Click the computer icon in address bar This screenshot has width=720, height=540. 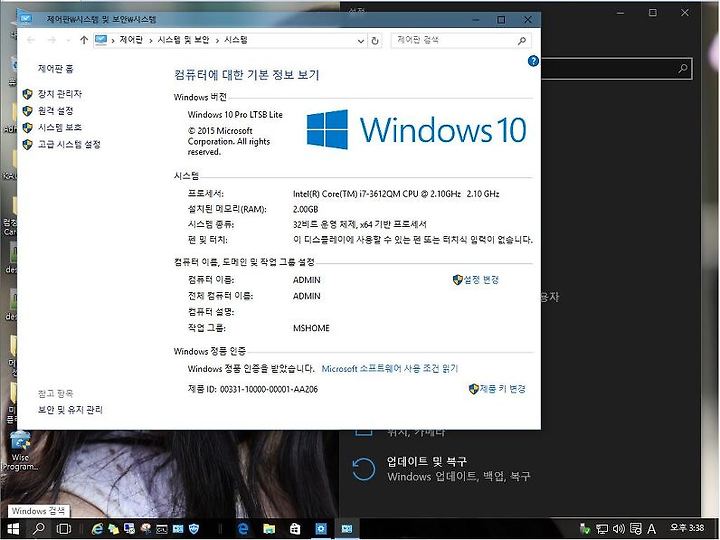click(101, 40)
